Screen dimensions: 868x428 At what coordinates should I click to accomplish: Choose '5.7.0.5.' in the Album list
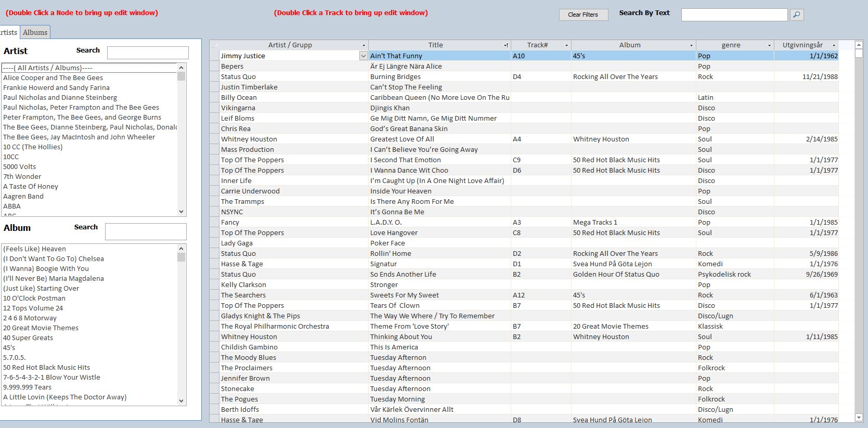pyautogui.click(x=89, y=357)
